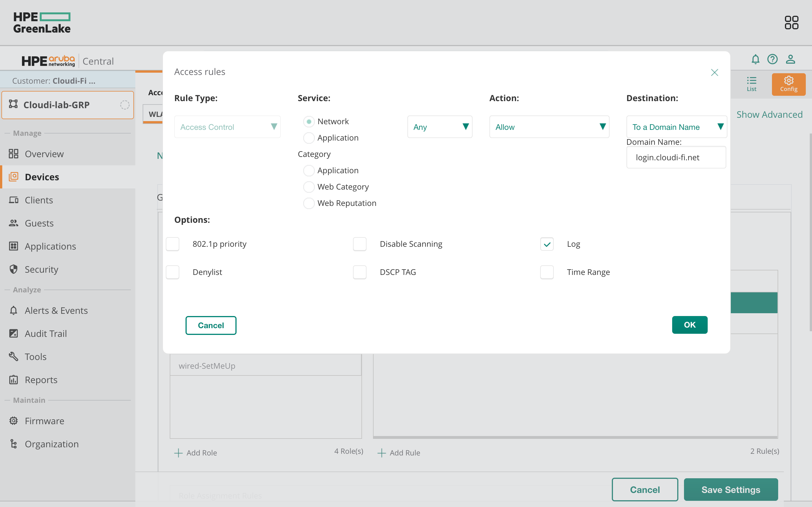Click the notifications bell icon
This screenshot has height=507, width=812.
755,59
